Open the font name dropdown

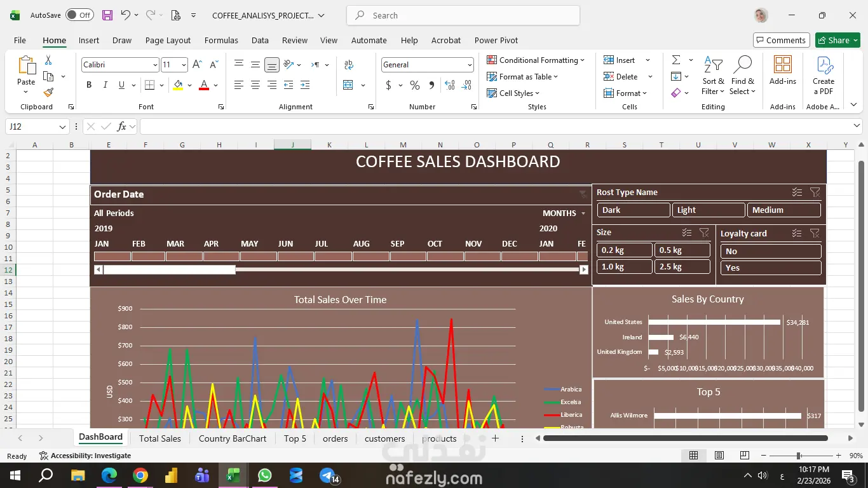coord(155,65)
